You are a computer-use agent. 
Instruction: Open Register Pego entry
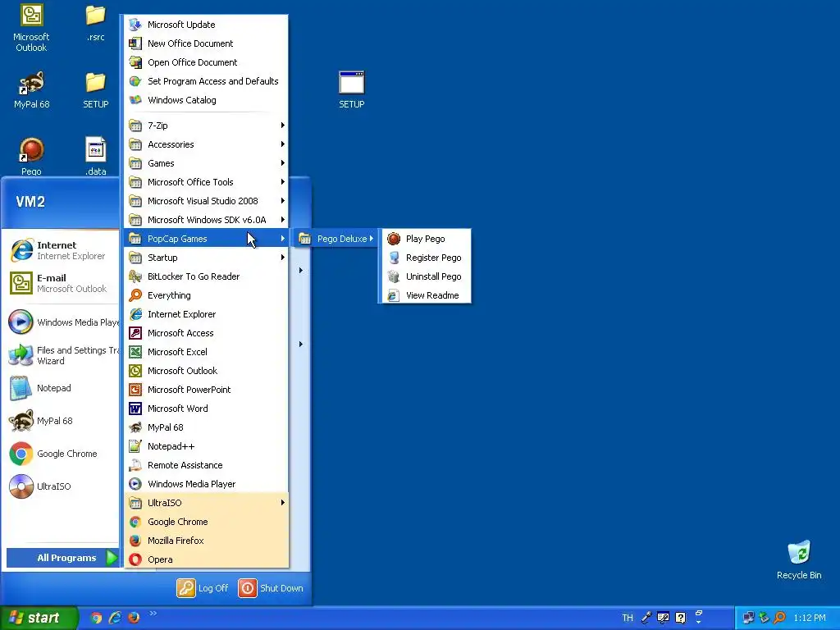coord(426,258)
